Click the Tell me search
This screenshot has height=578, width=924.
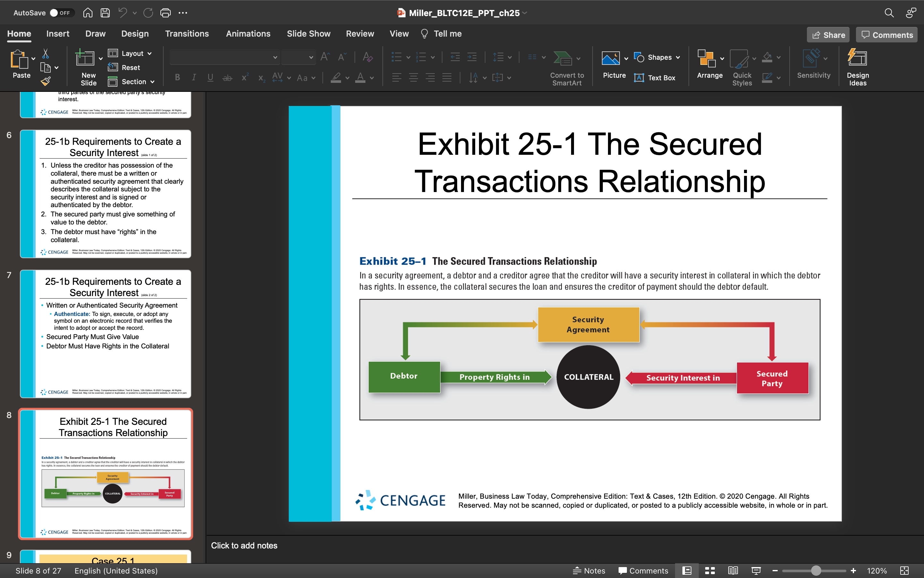(x=441, y=34)
